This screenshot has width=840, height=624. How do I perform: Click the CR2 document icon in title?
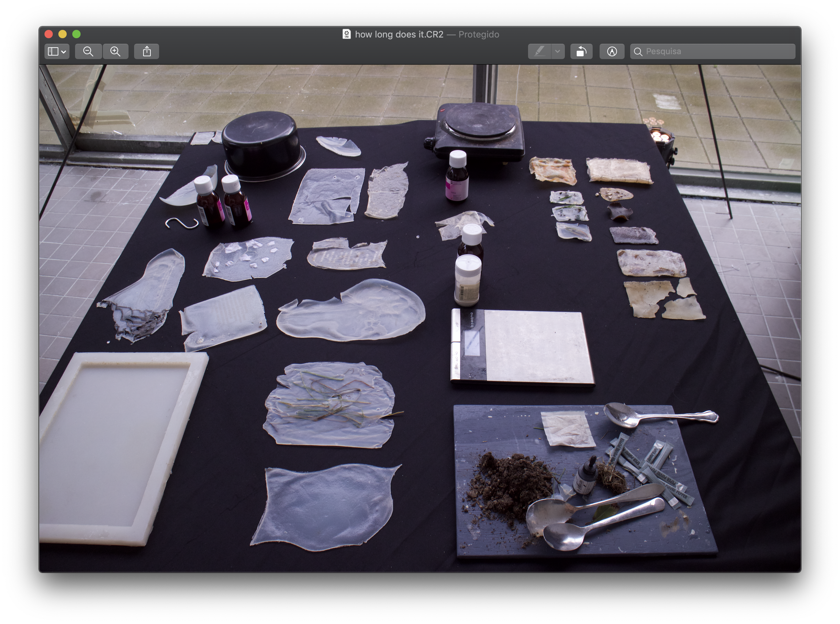346,34
